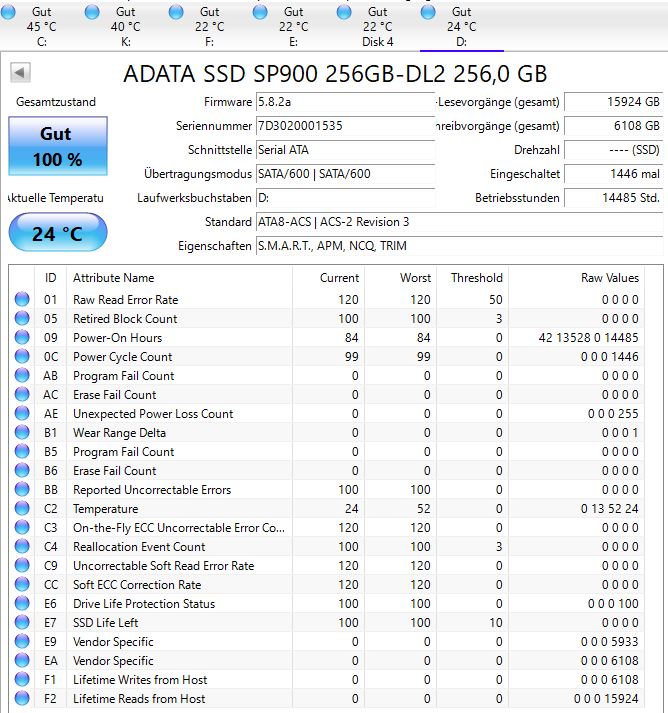Click status orb for Lifetime Reads from Host
Viewport: 668px width, 713px height.
click(22, 698)
